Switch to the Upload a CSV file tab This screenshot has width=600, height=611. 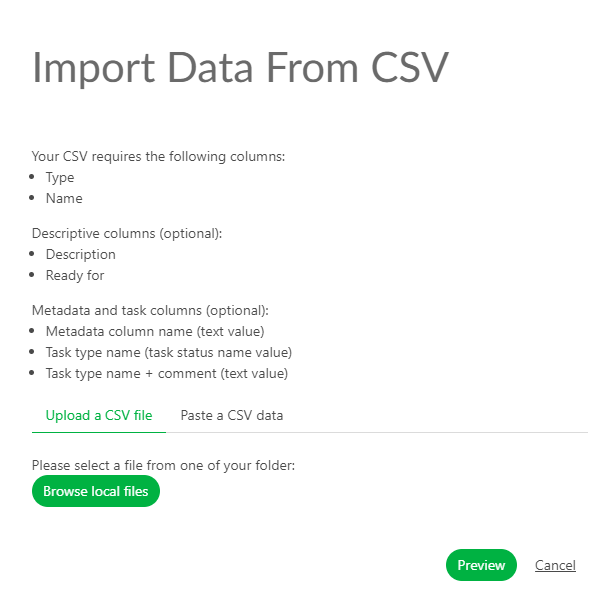[99, 415]
